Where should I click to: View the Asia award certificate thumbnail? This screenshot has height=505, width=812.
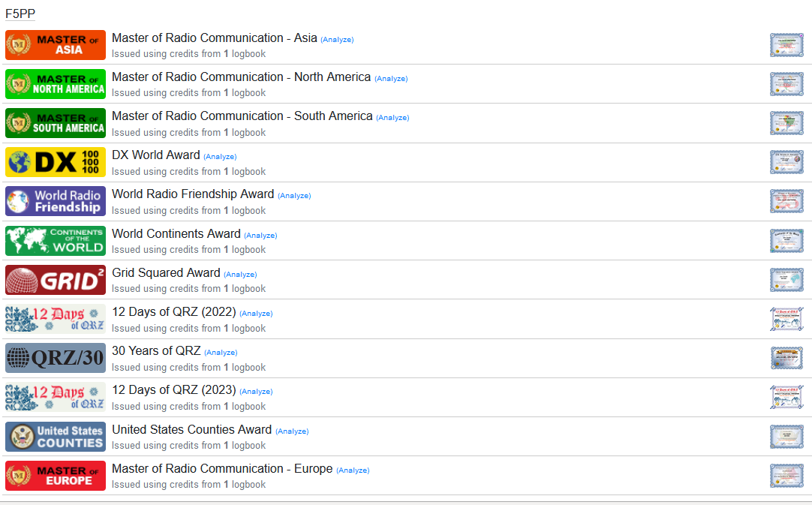point(786,45)
